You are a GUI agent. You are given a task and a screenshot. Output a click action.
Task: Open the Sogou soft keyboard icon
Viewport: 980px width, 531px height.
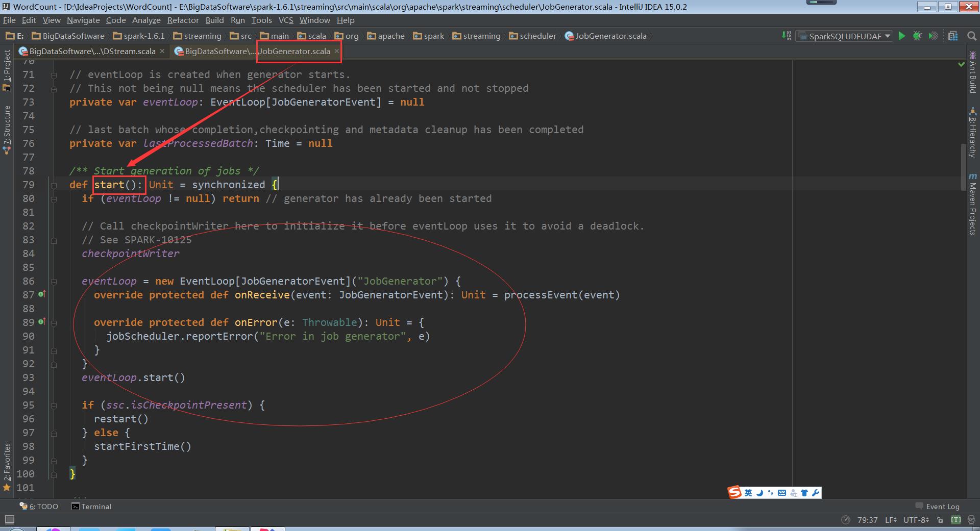pyautogui.click(x=782, y=493)
